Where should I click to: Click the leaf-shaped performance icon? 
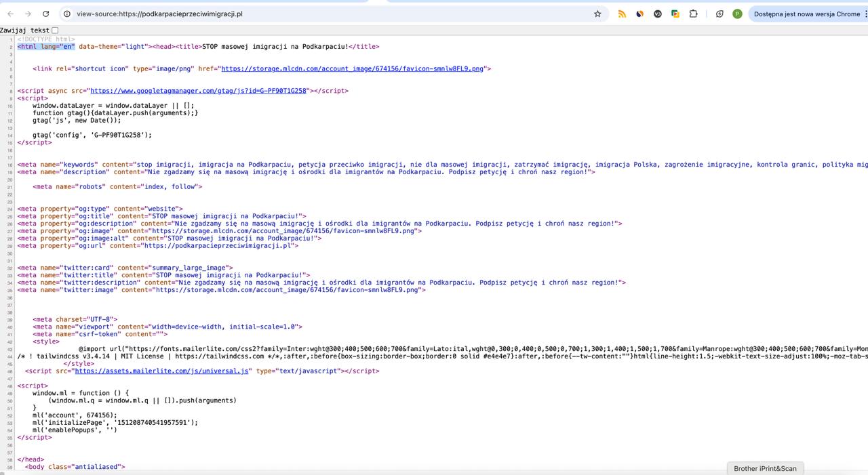click(719, 14)
